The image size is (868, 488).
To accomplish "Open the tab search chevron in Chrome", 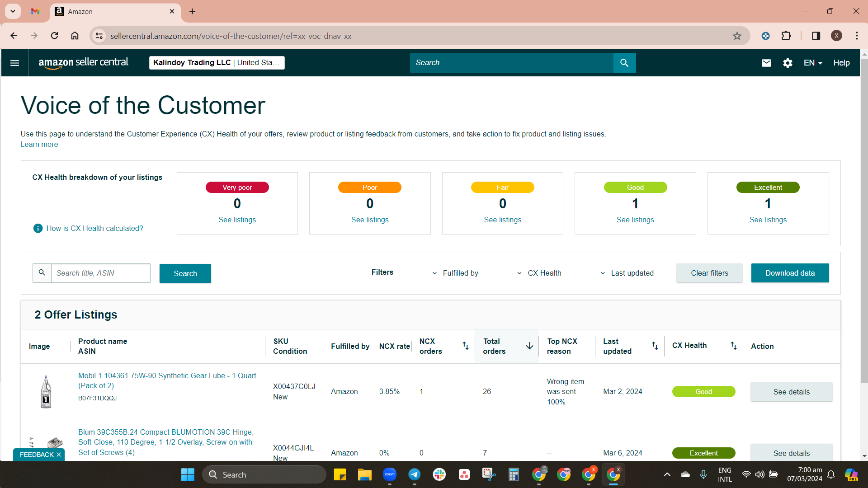I will tap(13, 11).
